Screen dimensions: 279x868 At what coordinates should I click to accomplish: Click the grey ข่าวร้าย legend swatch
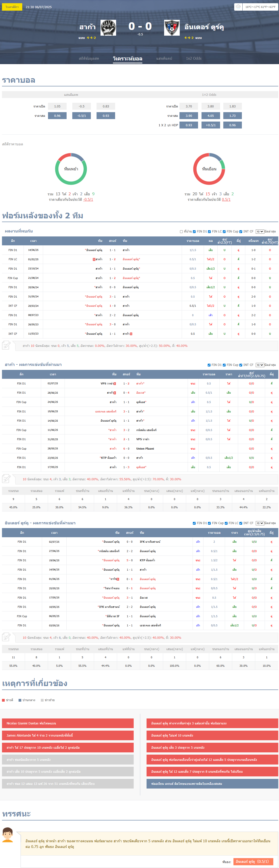pyautogui.click(x=42, y=700)
